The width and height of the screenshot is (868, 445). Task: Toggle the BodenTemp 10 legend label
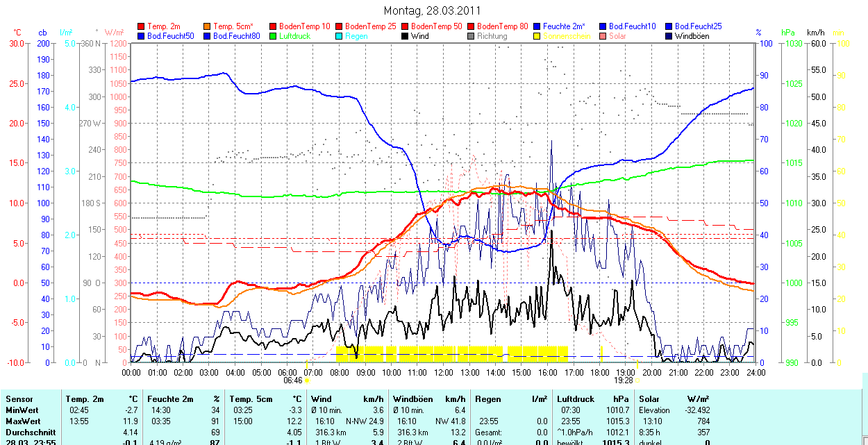(304, 26)
